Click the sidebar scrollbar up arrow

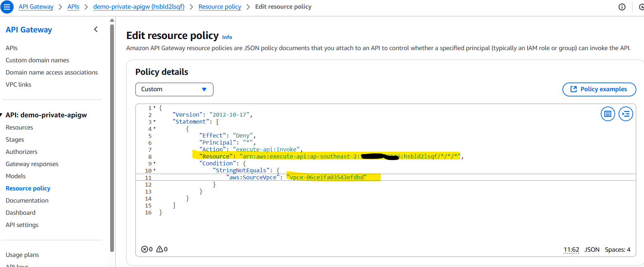coord(112,20)
